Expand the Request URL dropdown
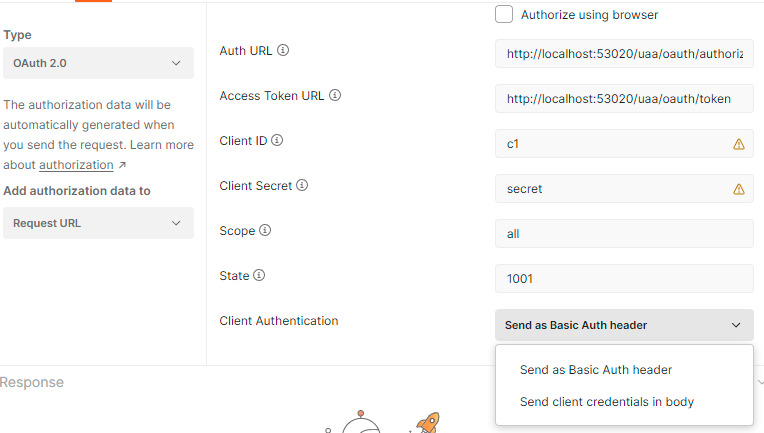The width and height of the screenshot is (764, 433). [98, 223]
